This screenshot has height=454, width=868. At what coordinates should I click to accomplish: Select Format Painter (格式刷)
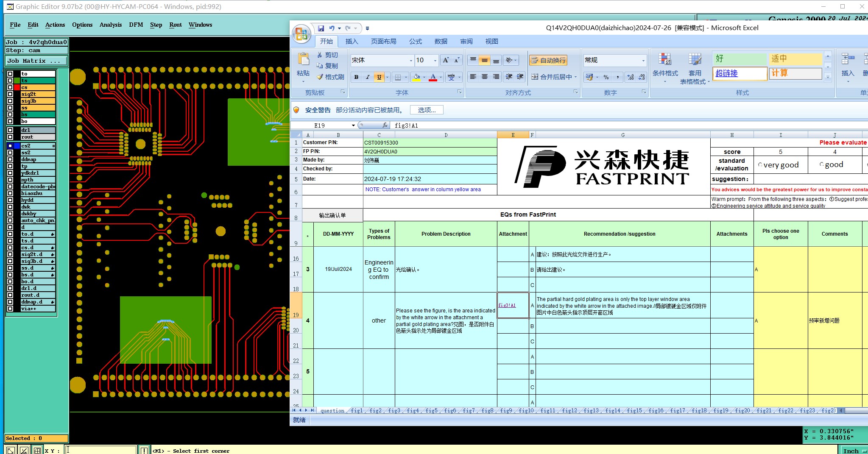(x=330, y=77)
